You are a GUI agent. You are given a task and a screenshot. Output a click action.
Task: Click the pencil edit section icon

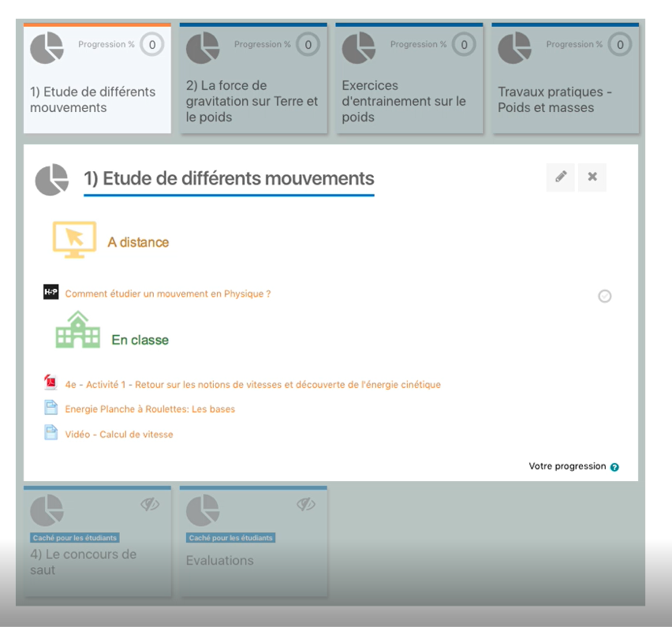tap(561, 177)
